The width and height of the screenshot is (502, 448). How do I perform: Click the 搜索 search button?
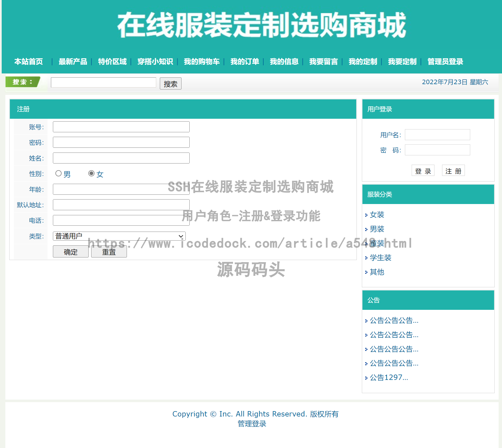(170, 83)
